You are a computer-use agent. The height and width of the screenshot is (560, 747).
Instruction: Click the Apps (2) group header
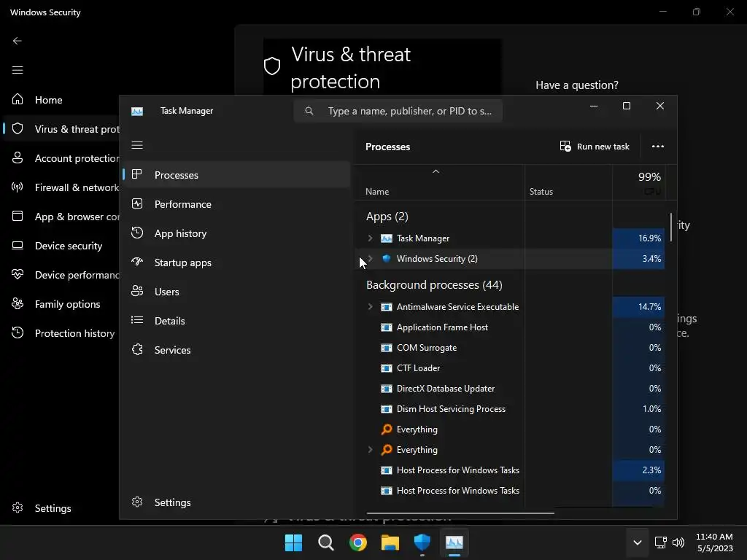[387, 217]
